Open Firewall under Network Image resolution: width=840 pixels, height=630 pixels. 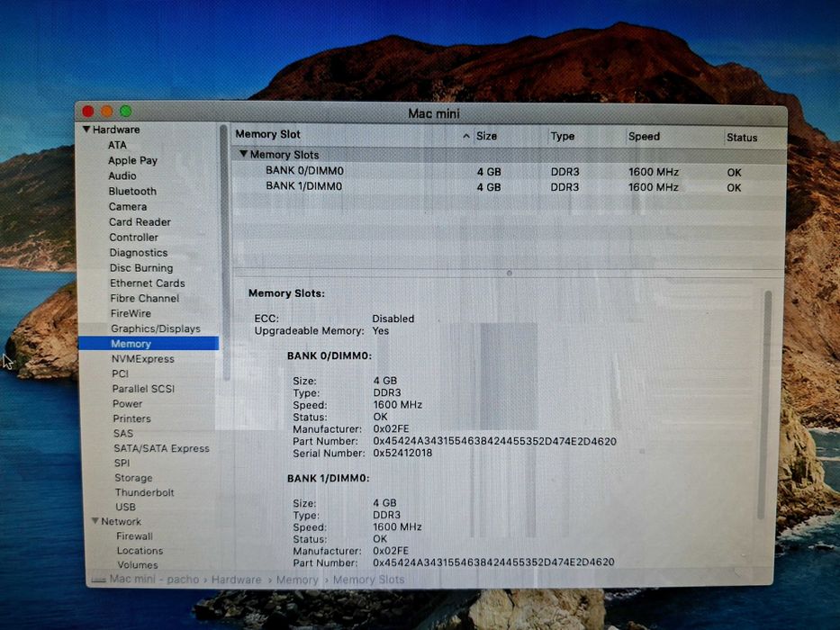click(x=134, y=536)
